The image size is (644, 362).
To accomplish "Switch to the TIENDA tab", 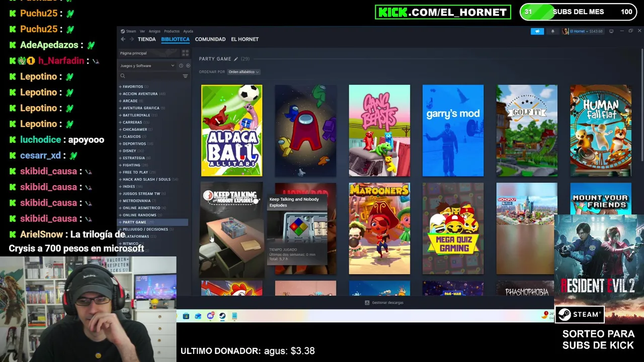I will [147, 39].
